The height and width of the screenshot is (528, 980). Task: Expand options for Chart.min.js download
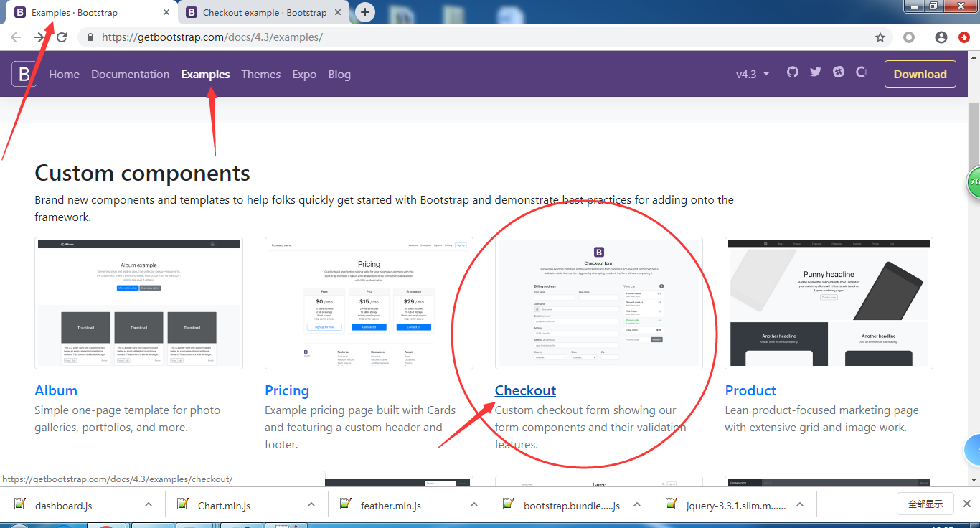coord(311,504)
